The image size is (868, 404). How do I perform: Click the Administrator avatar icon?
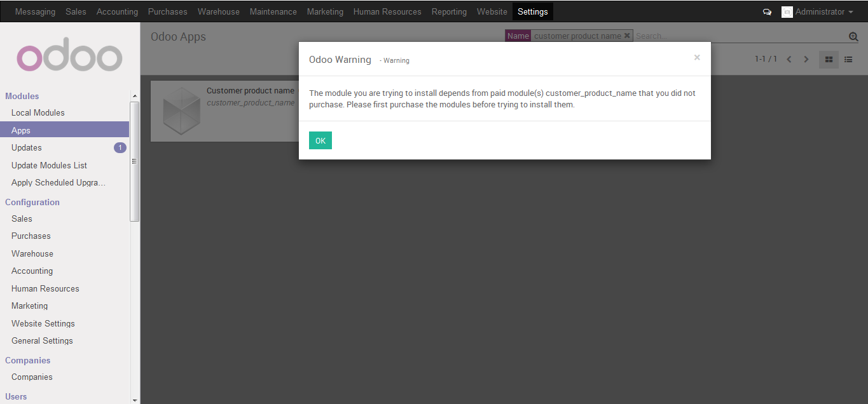point(787,12)
